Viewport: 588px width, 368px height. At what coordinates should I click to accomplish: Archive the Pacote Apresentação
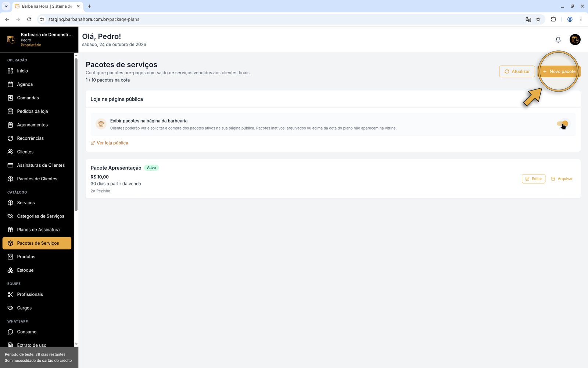click(562, 179)
